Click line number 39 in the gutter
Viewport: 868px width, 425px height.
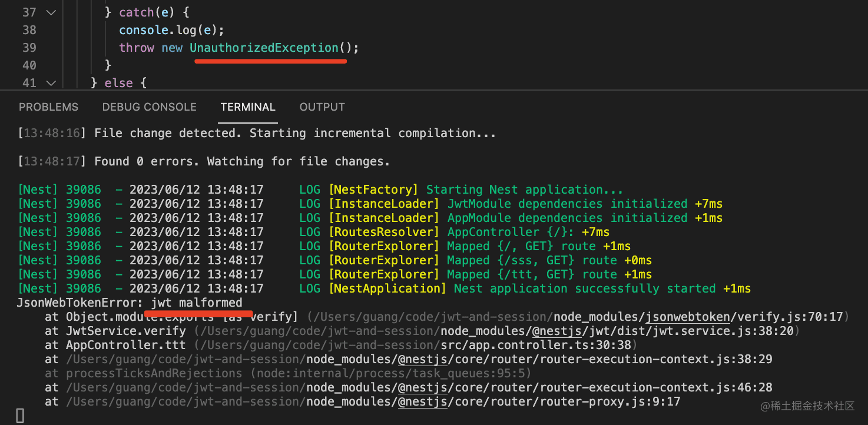click(x=29, y=48)
